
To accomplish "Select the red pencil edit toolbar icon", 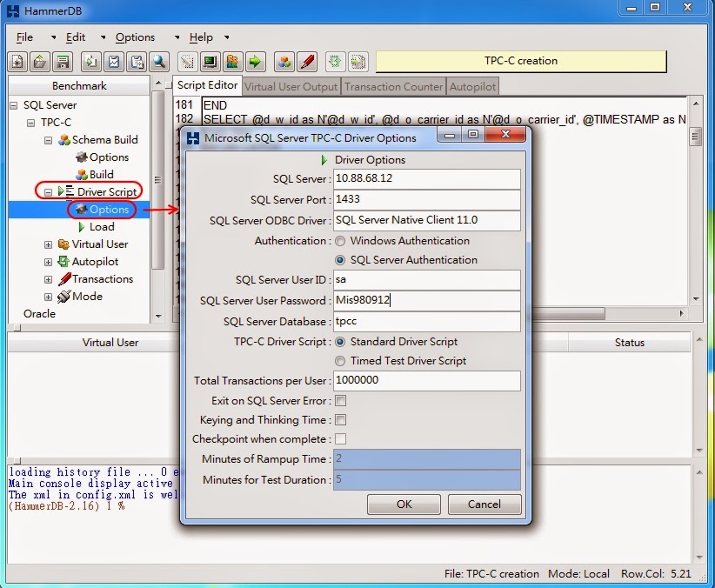I will 306,61.
